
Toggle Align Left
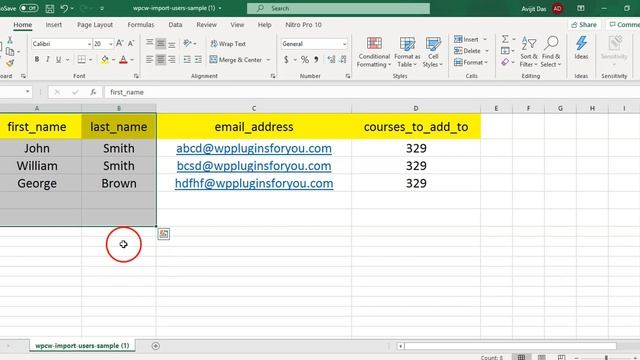tap(150, 60)
